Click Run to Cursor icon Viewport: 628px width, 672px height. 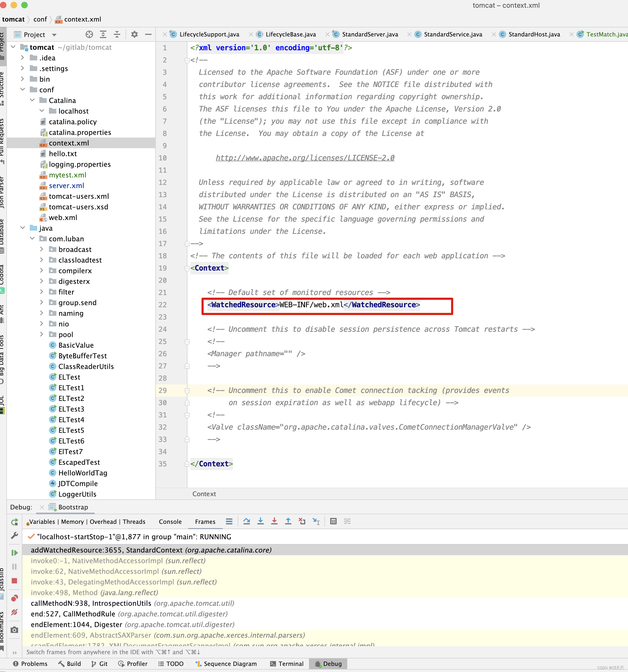coord(316,521)
